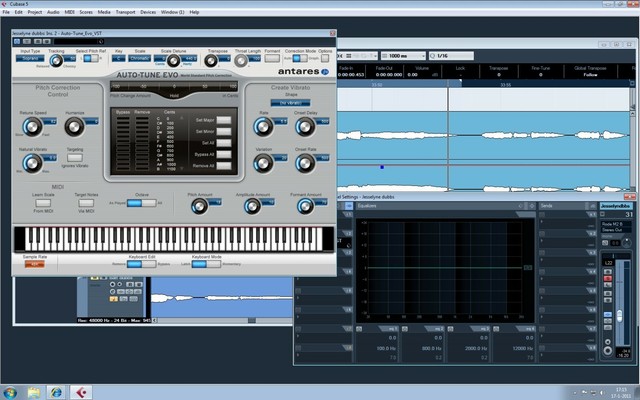Toggle Targeting Ignores Vibrato button
The width and height of the screenshot is (640, 400).
pos(75,158)
